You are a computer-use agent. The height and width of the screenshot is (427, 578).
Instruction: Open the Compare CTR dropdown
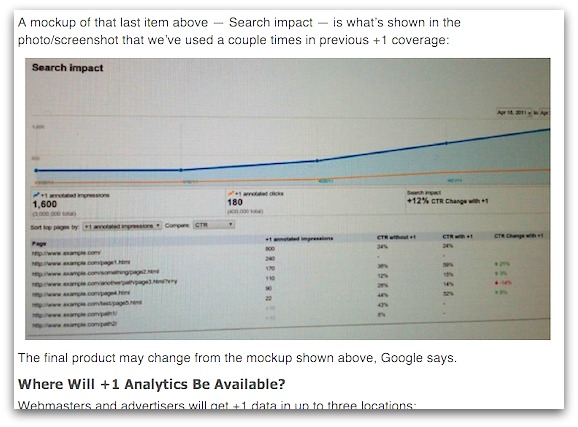pyautogui.click(x=214, y=225)
